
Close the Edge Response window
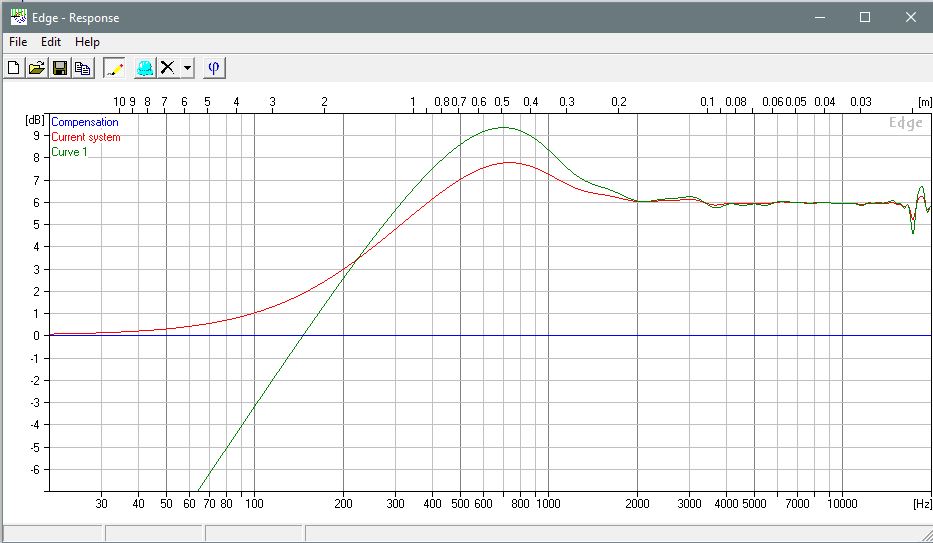(x=910, y=17)
